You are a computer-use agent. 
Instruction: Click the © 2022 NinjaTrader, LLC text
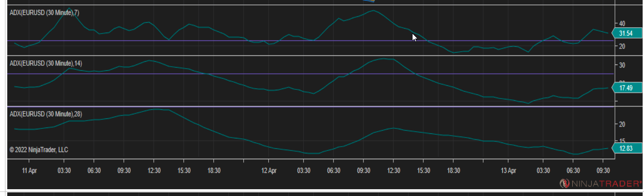(x=39, y=150)
